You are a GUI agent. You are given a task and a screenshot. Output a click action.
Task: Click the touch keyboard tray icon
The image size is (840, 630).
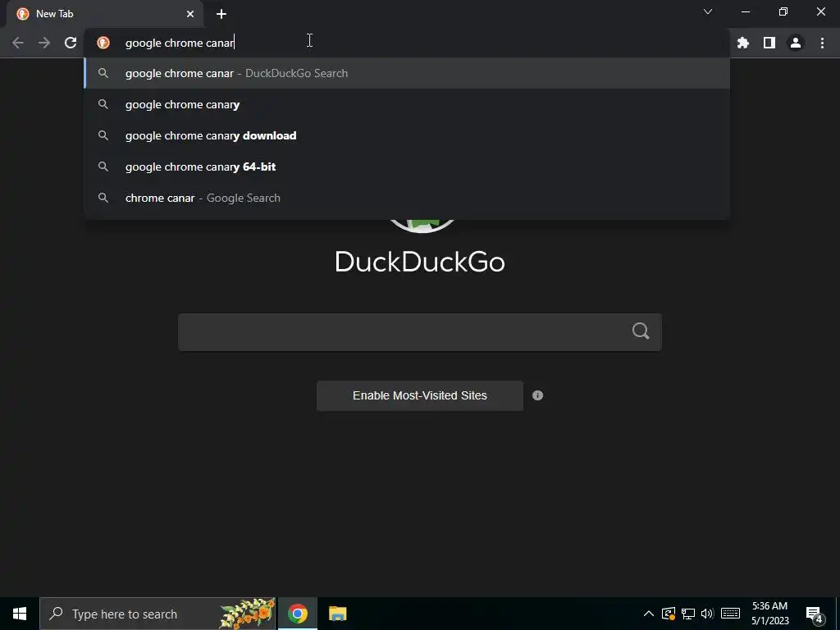pyautogui.click(x=730, y=614)
